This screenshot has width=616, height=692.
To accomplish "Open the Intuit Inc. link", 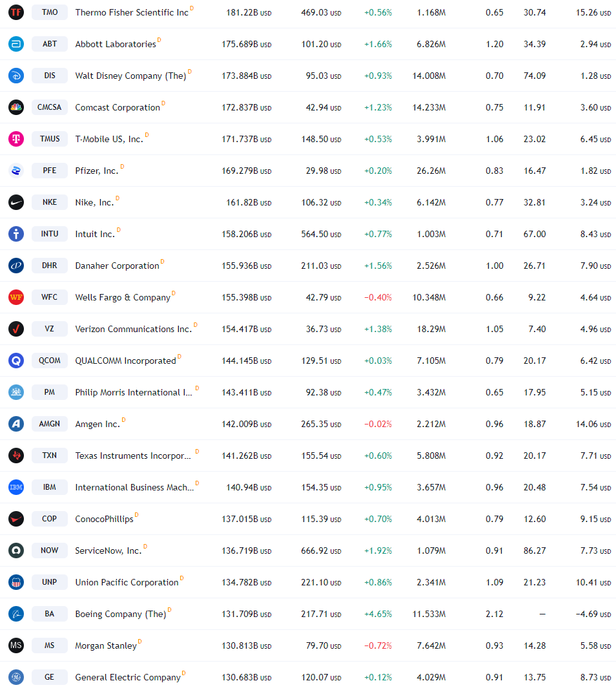I will [95, 234].
